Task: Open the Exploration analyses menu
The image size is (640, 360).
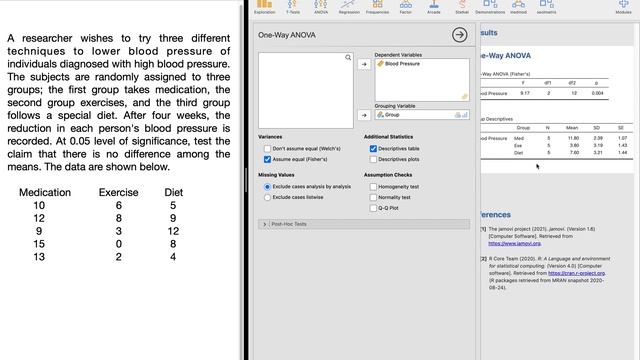Action: click(264, 7)
